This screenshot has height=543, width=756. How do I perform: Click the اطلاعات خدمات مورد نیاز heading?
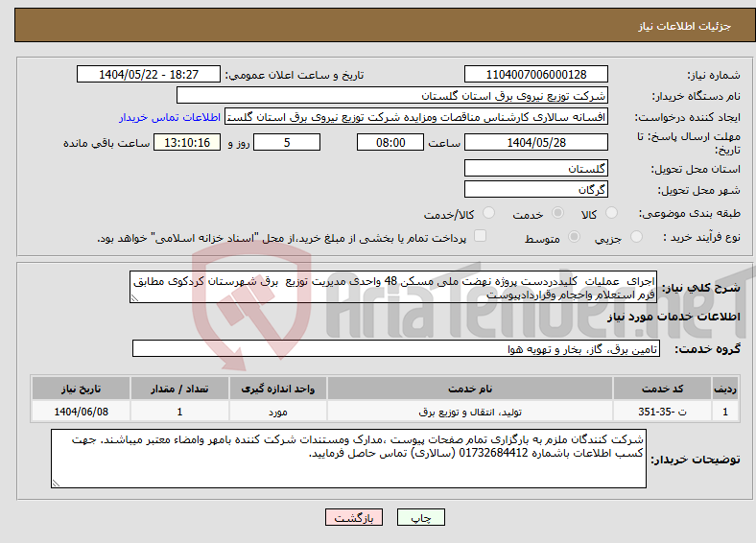[x=673, y=317]
